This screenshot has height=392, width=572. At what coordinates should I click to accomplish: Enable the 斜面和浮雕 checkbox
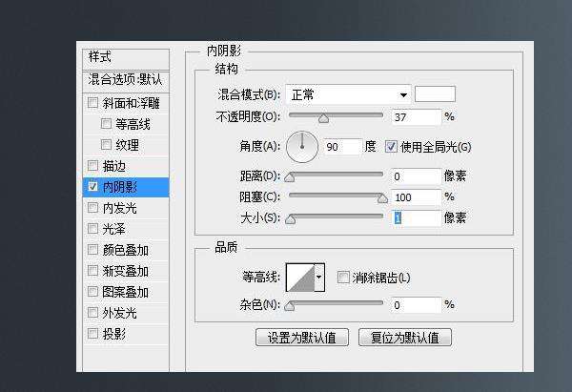92,103
